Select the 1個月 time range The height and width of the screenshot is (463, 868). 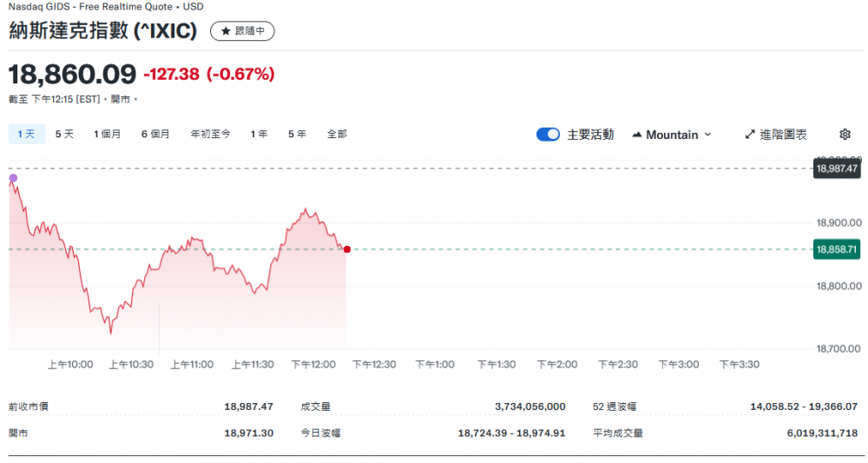pyautogui.click(x=108, y=134)
